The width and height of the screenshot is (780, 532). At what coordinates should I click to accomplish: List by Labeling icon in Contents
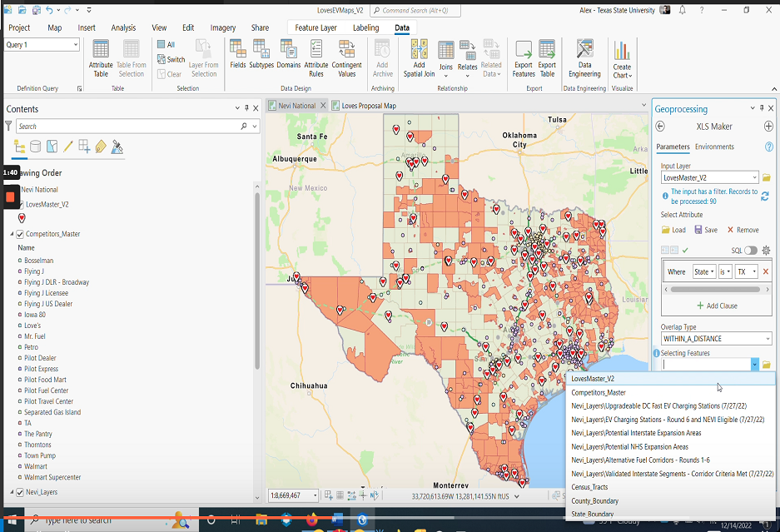pos(101,147)
